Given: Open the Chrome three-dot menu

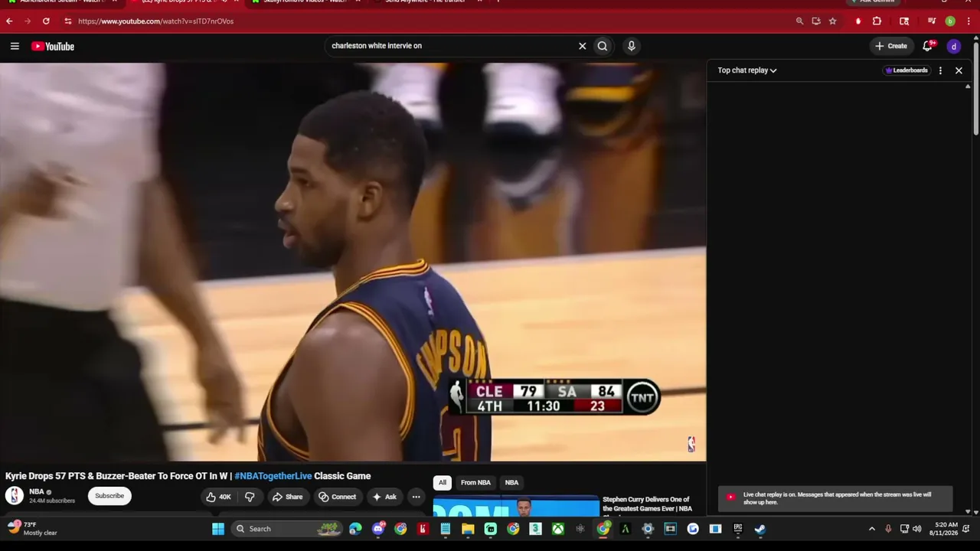Looking at the screenshot, I should pos(969,21).
